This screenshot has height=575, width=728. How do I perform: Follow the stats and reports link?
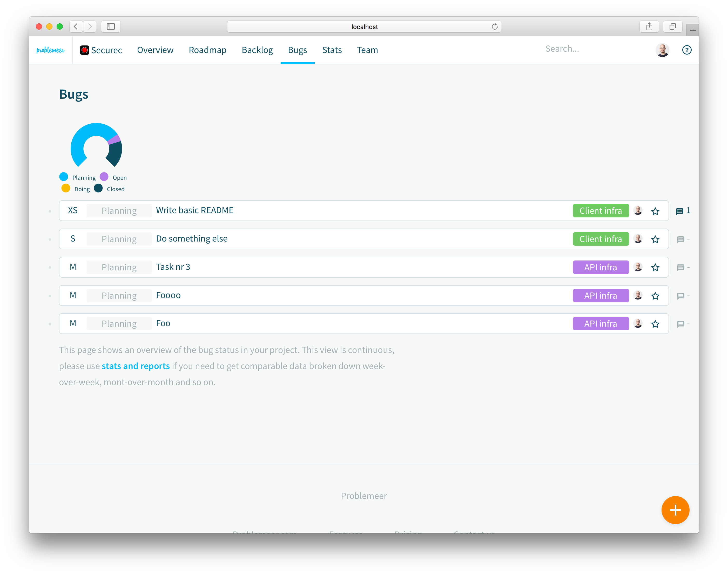click(x=136, y=366)
